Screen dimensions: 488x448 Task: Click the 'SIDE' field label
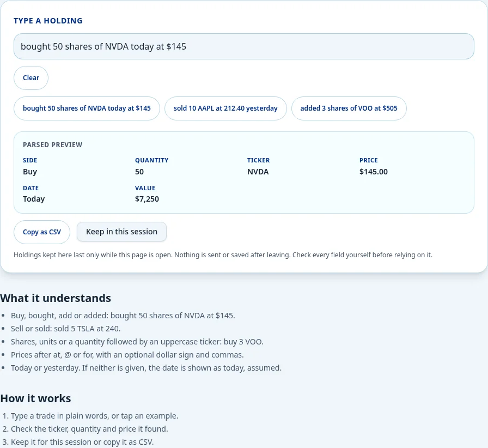[x=30, y=160]
